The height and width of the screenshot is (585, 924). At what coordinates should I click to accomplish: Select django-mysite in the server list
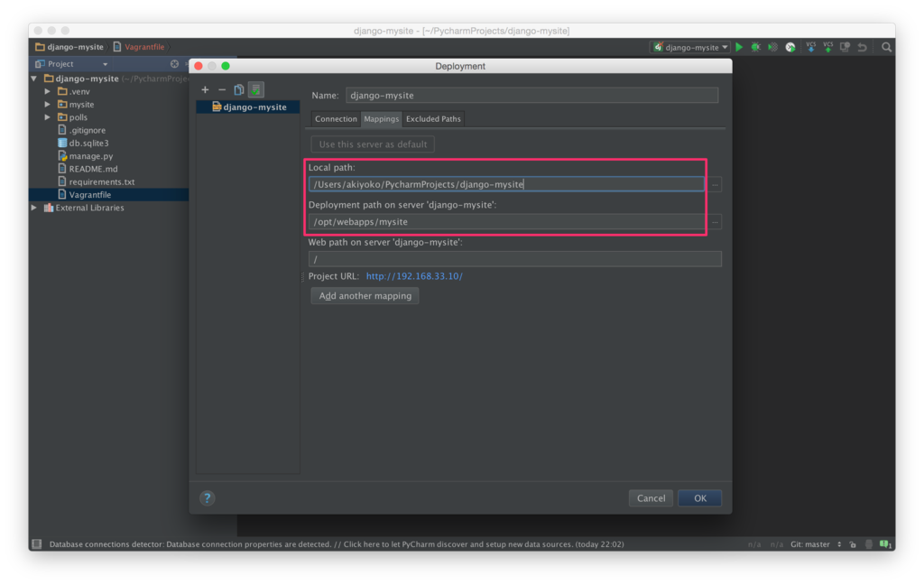248,107
